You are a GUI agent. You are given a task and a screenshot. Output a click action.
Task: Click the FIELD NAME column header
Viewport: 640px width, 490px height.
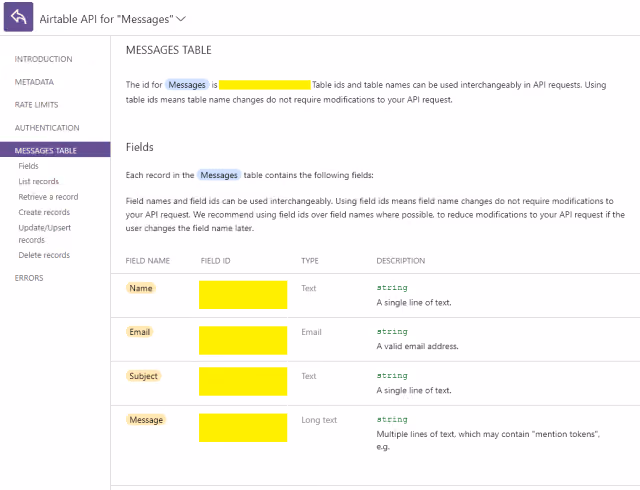148,261
